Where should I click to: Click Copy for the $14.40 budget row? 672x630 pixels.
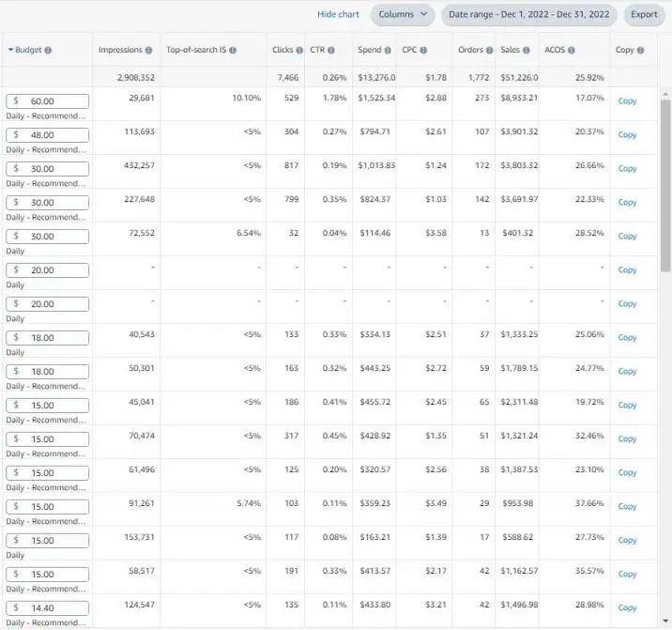627,607
